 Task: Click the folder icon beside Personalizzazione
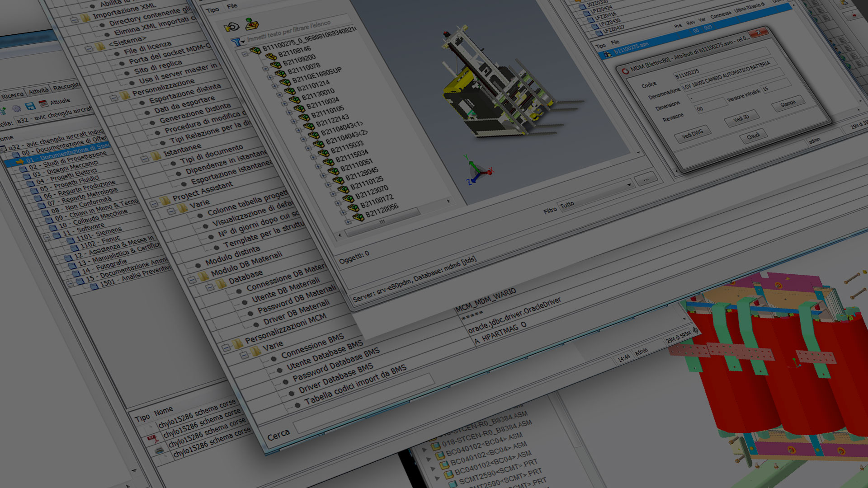click(x=124, y=95)
